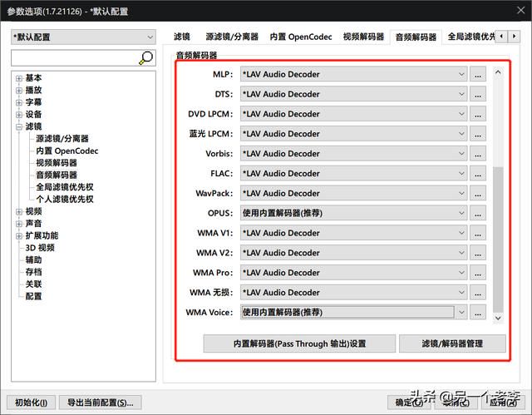532x415 pixels.
Task: Select 3D 视频 in the tree
Action: pyautogui.click(x=40, y=248)
